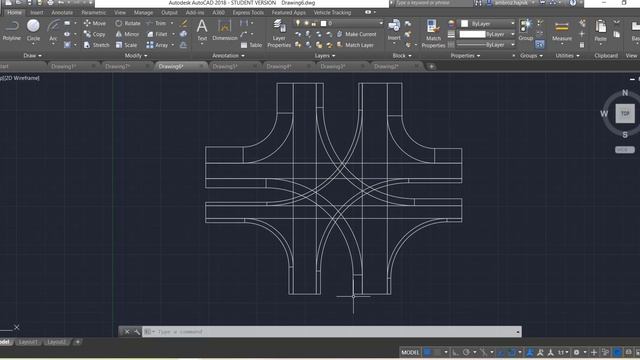Image resolution: width=640 pixels, height=360 pixels.
Task: Click the Measure tool
Action: (562, 31)
